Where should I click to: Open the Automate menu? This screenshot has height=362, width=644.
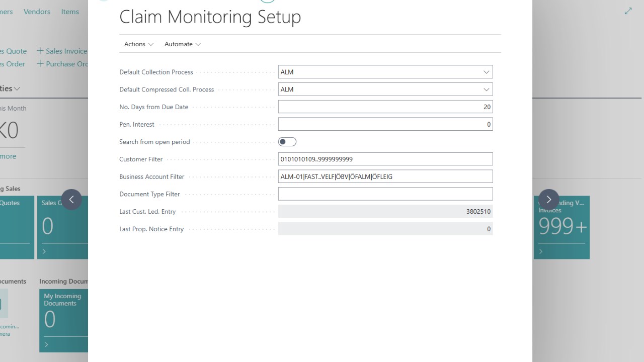pos(183,44)
